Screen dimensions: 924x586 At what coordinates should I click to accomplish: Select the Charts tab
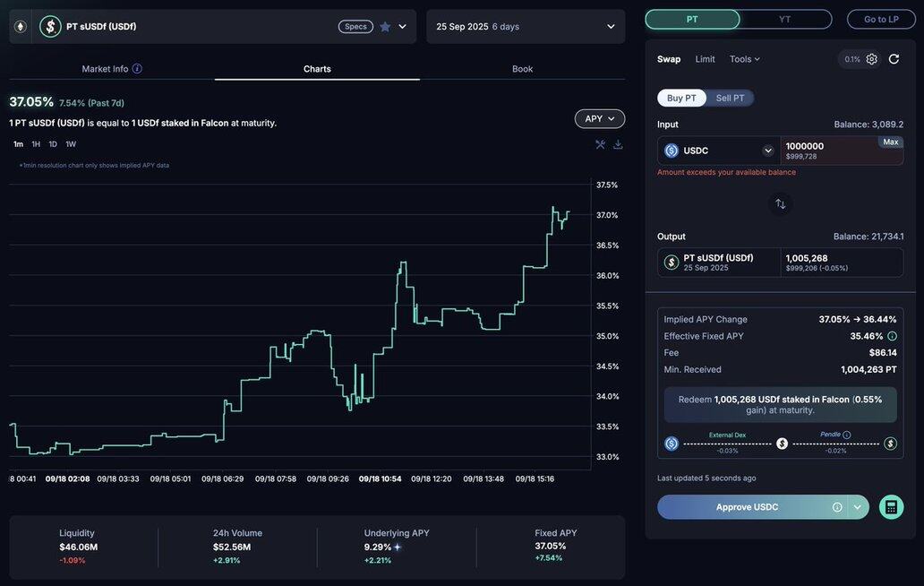pos(317,69)
